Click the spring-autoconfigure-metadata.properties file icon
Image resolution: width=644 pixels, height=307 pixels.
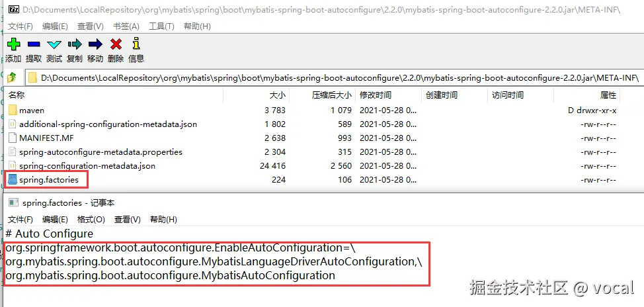click(x=13, y=152)
